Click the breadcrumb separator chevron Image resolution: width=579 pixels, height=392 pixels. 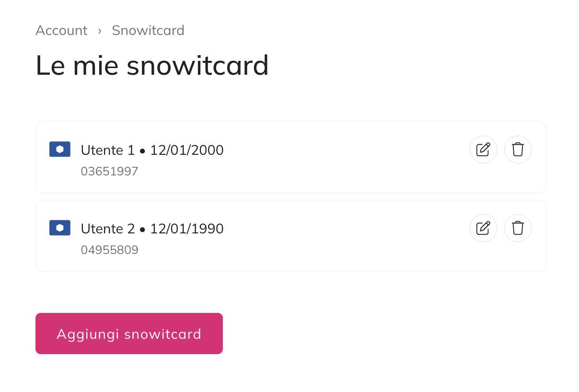click(100, 31)
